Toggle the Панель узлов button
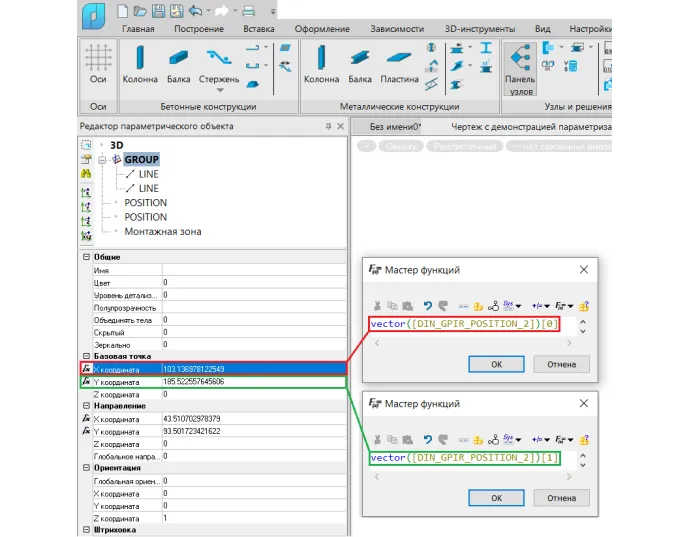688x537 pixels. pyautogui.click(x=520, y=69)
